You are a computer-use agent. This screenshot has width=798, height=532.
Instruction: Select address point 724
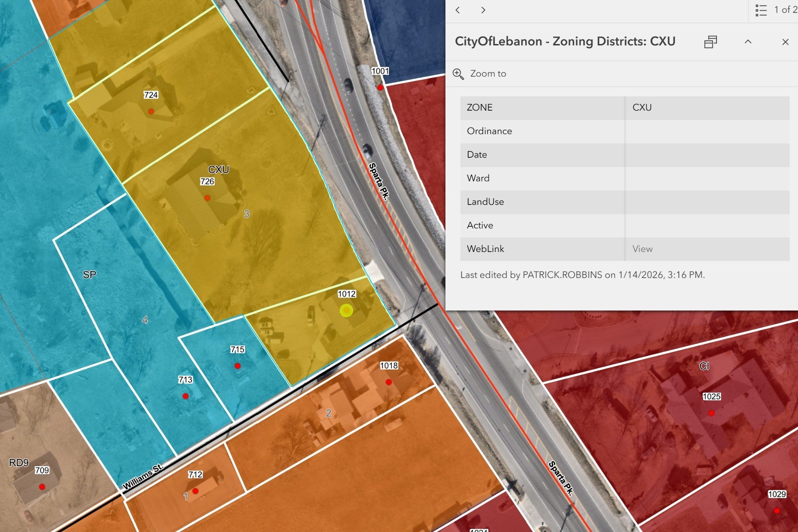click(x=151, y=111)
